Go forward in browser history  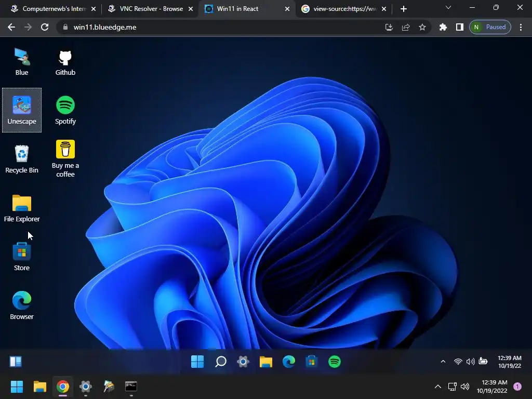point(28,27)
